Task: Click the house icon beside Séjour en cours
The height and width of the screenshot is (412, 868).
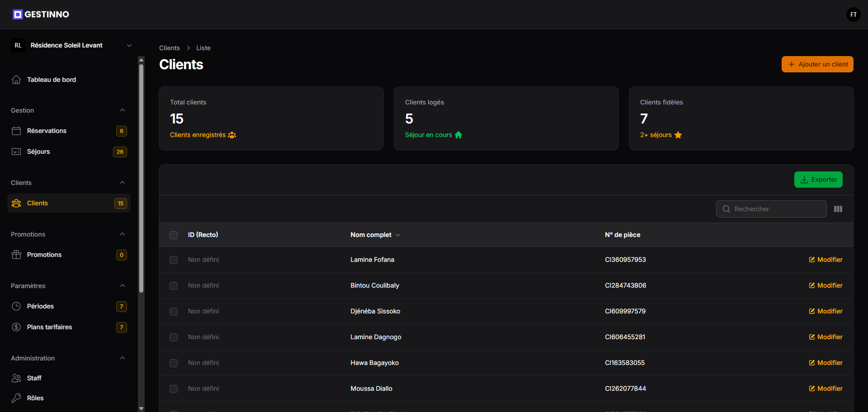Action: tap(458, 135)
